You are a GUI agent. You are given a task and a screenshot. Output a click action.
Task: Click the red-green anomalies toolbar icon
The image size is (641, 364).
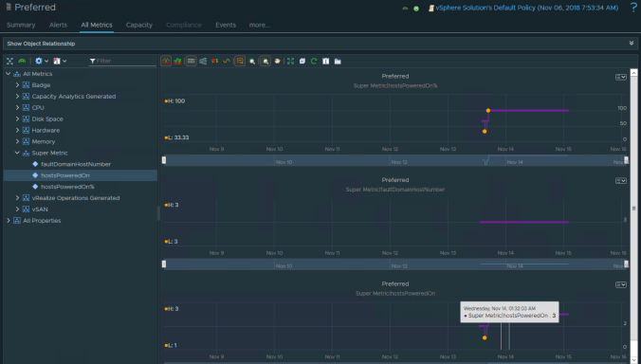214,62
